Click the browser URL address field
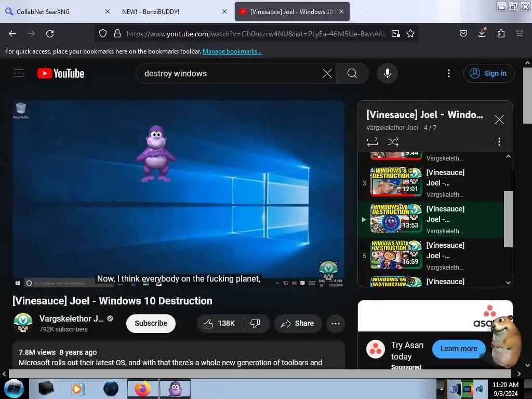 click(256, 34)
